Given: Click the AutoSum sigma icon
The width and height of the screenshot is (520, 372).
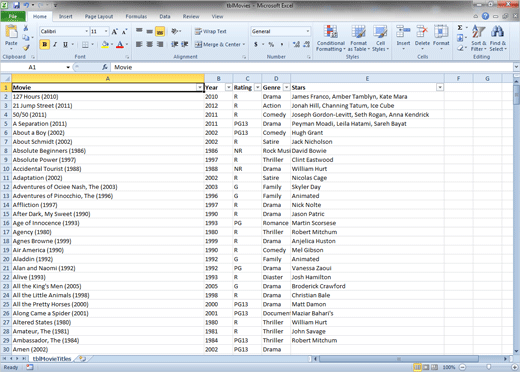Looking at the screenshot, I should point(460,28).
